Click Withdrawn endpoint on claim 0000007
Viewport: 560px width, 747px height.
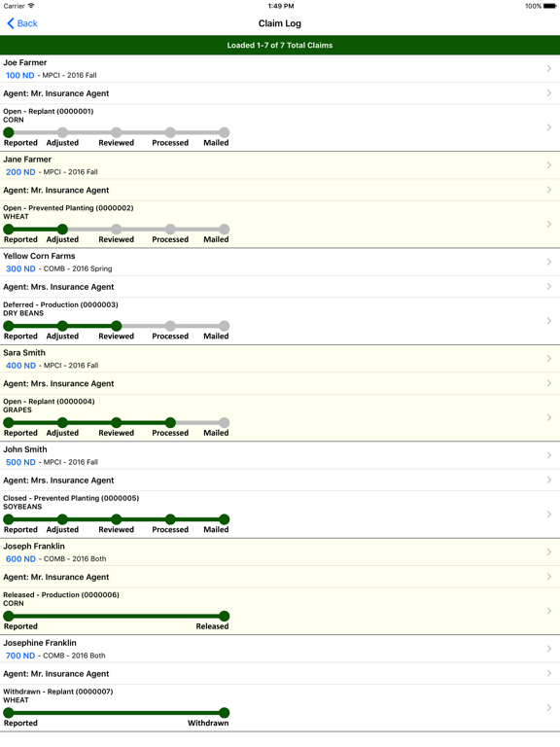point(225,713)
